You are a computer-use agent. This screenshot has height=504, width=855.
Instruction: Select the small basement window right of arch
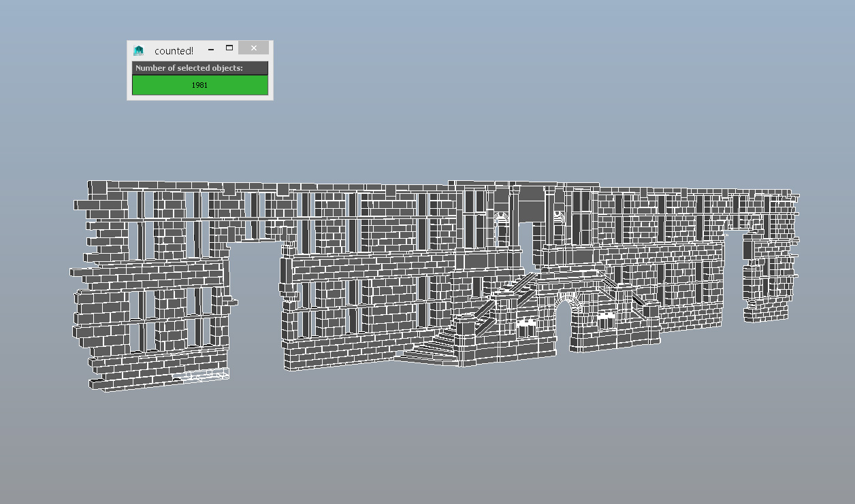click(x=606, y=323)
